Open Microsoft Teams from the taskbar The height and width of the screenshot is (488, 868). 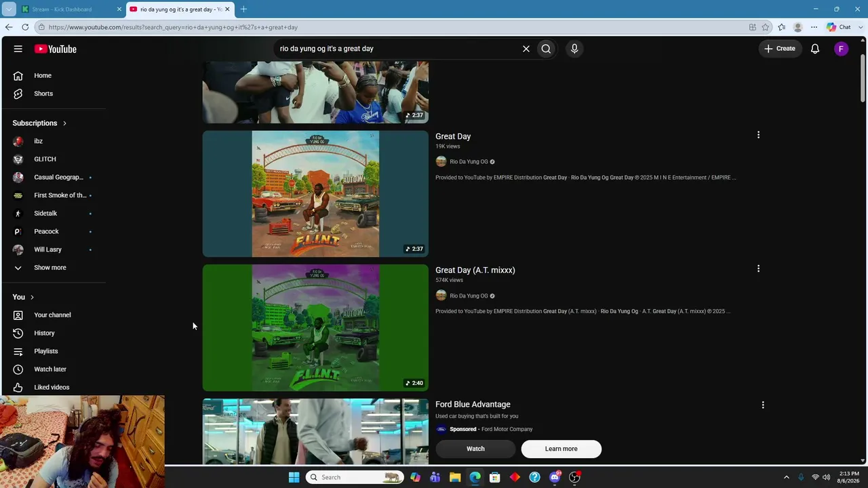[435, 477]
